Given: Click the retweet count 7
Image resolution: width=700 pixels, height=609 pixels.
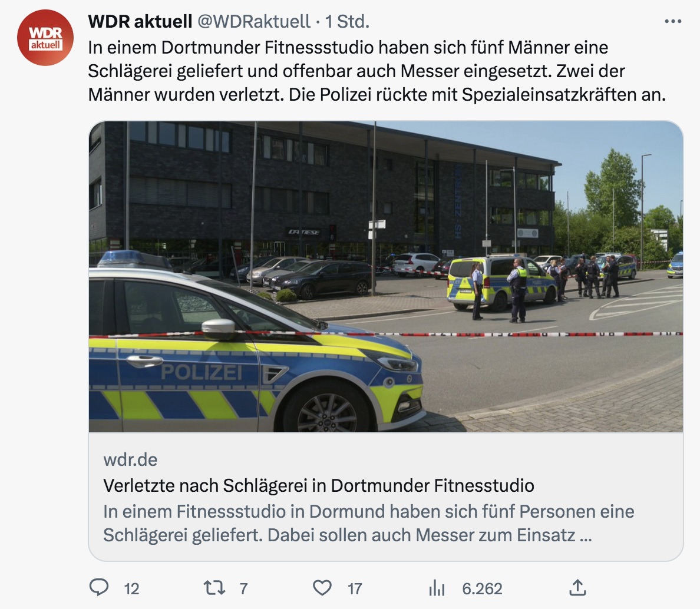Looking at the screenshot, I should tap(243, 589).
